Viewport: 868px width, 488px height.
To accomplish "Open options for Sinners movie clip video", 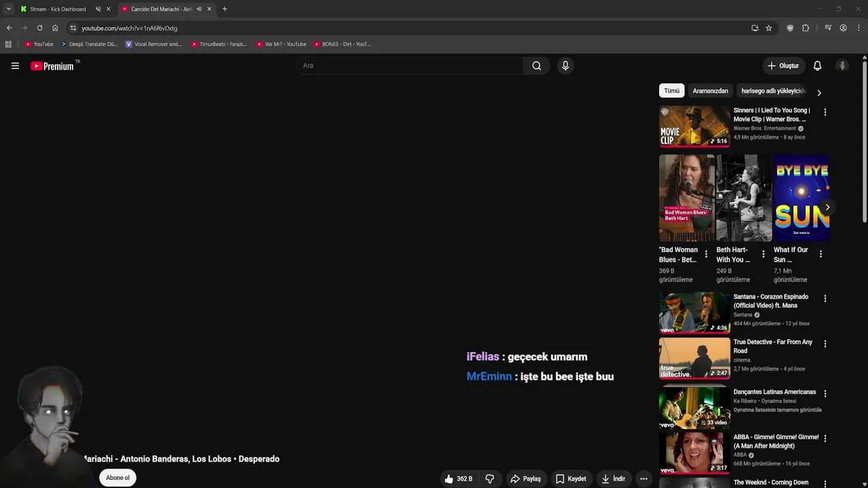I will (x=825, y=112).
